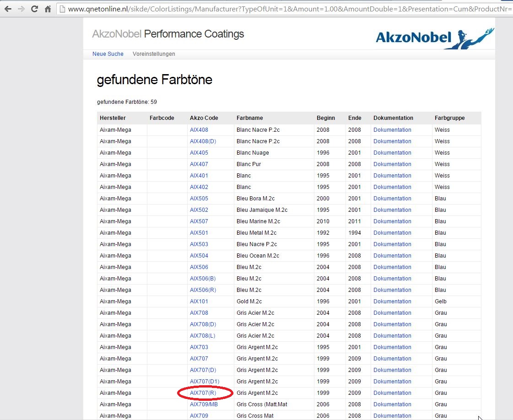Image resolution: width=513 pixels, height=420 pixels.
Task: Open AIX703 Gris Argent code
Action: (199, 347)
